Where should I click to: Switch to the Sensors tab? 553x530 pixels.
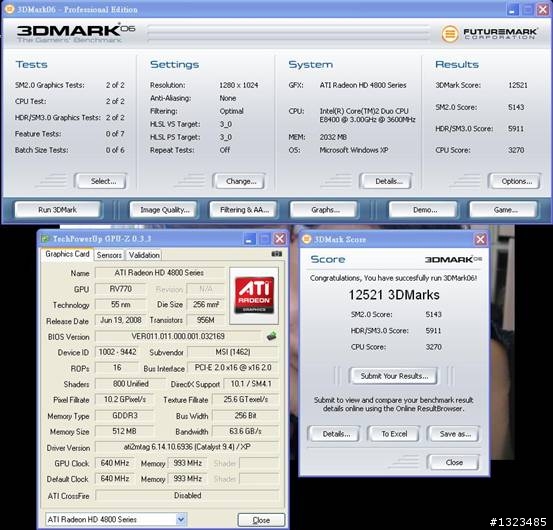click(109, 255)
